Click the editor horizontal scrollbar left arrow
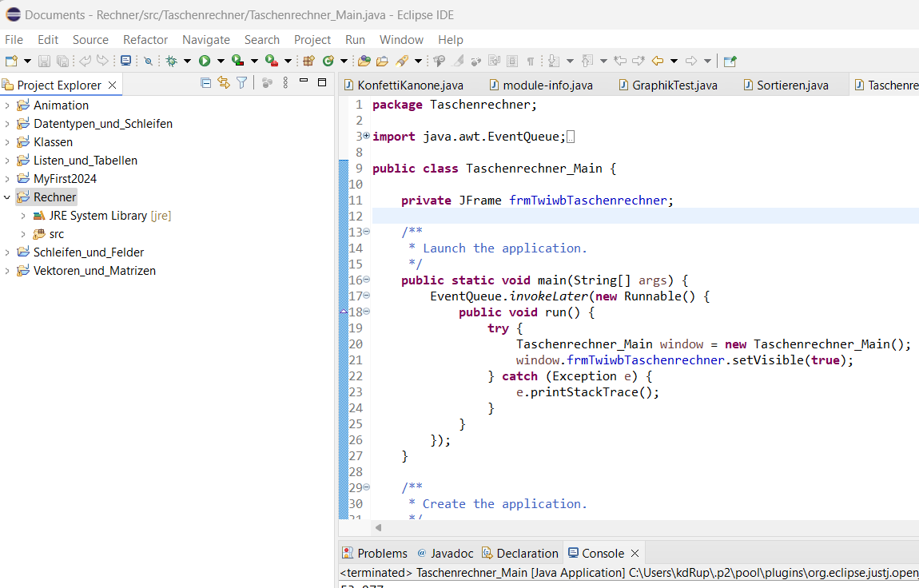This screenshot has height=588, width=919. click(378, 527)
